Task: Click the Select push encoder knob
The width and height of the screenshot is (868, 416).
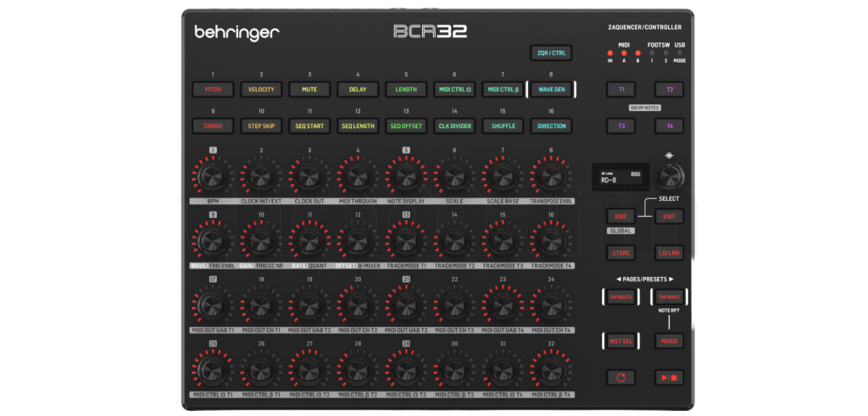Action: pyautogui.click(x=670, y=176)
